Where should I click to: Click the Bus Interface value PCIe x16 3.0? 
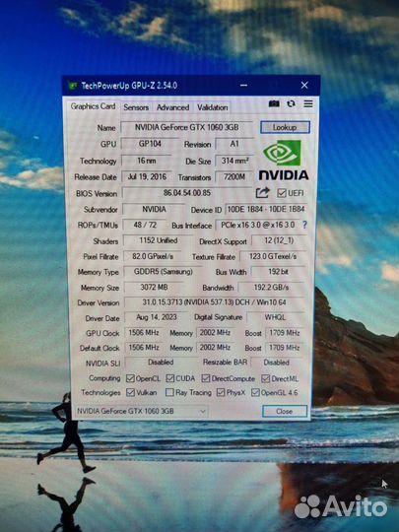tap(257, 225)
